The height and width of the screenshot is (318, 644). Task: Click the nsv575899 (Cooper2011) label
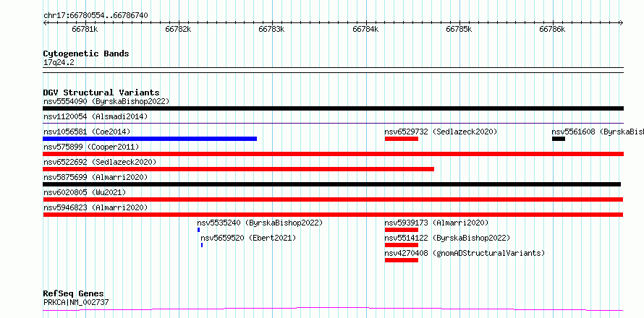91,147
